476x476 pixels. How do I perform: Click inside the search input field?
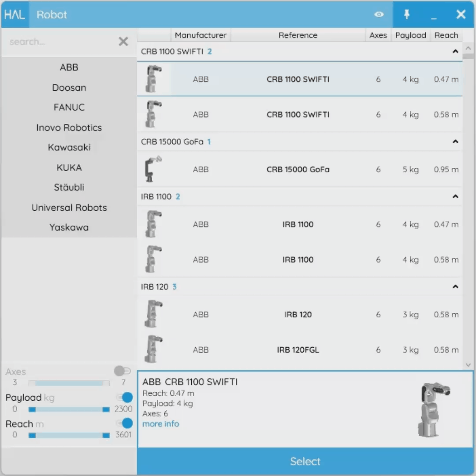61,41
